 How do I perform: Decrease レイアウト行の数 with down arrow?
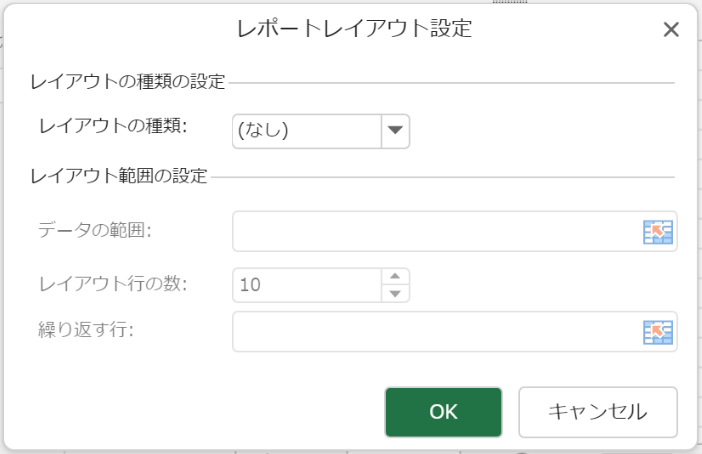[396, 292]
